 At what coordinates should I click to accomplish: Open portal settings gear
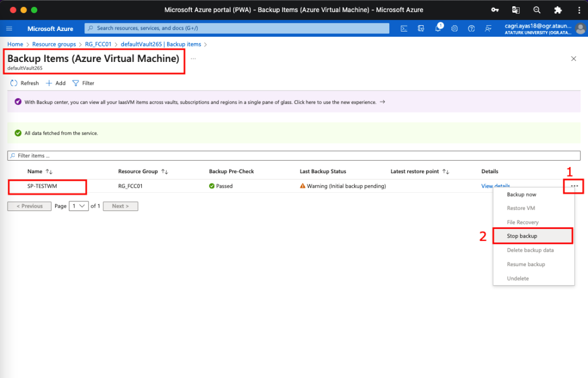coord(454,29)
